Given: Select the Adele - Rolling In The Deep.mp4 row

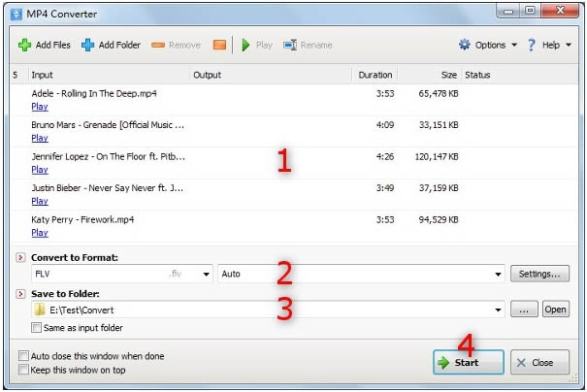Looking at the screenshot, I should pyautogui.click(x=294, y=100).
